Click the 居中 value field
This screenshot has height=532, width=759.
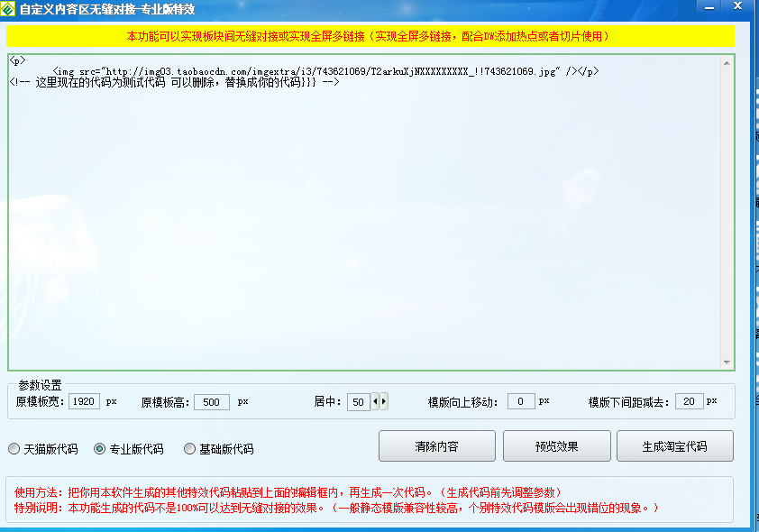coord(358,402)
